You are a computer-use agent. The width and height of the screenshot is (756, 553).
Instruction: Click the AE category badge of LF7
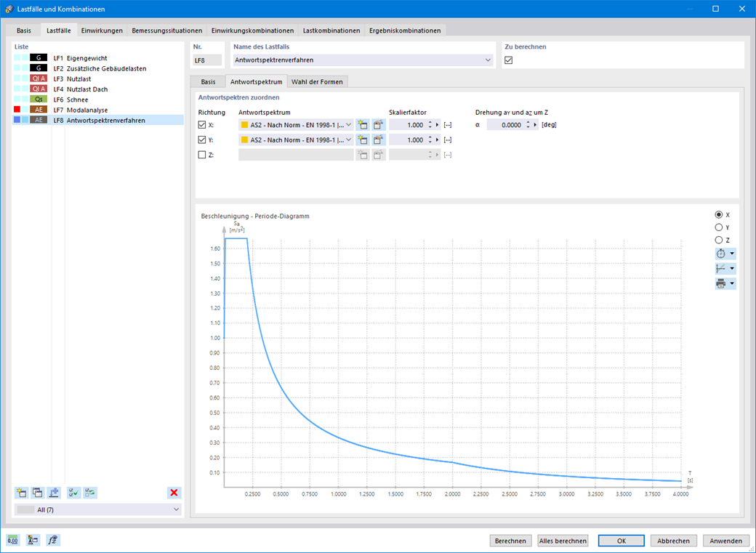(39, 110)
